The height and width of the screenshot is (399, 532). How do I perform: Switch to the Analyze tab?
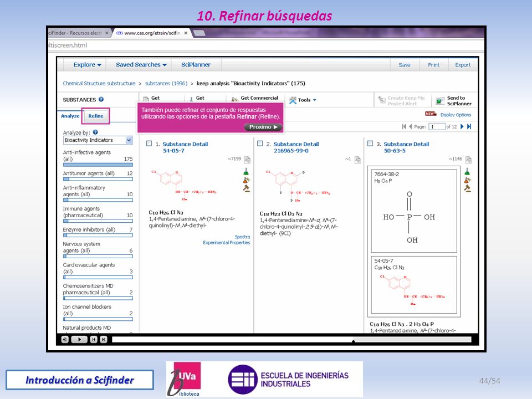tap(70, 116)
